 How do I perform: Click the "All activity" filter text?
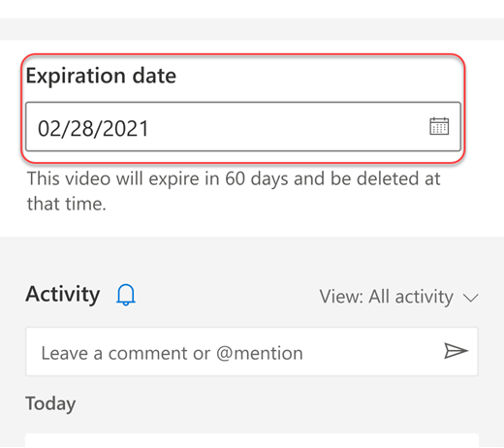411,297
